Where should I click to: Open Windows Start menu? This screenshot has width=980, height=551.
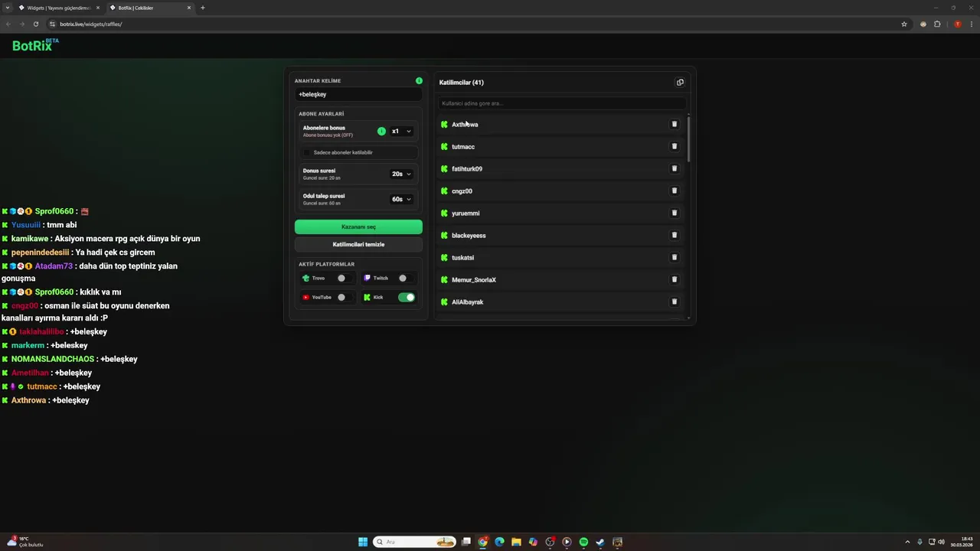[363, 542]
